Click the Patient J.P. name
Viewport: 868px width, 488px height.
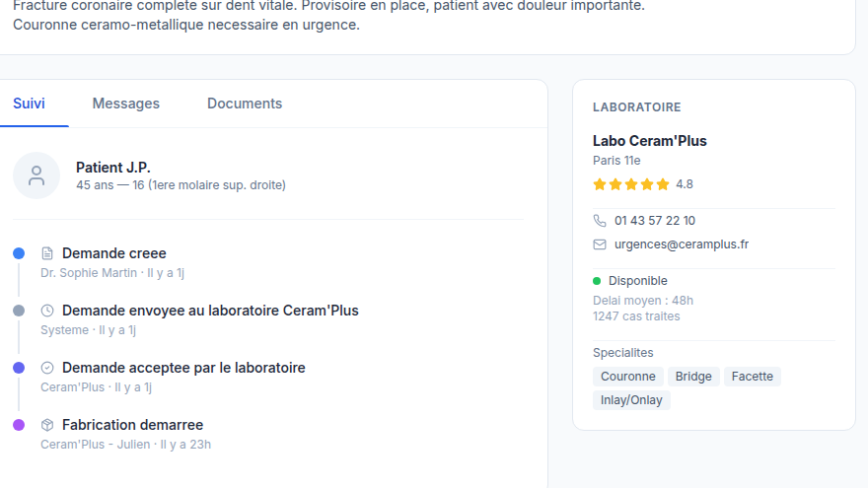pyautogui.click(x=112, y=168)
